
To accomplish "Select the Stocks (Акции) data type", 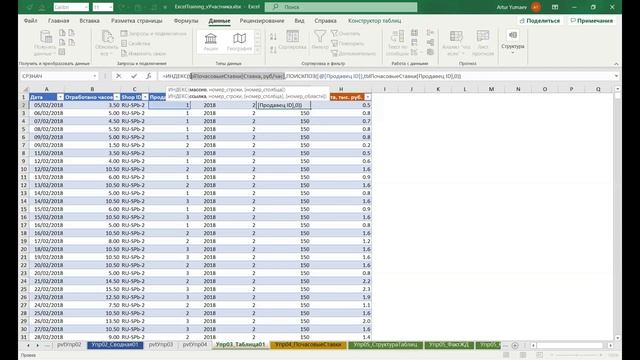I will point(211,42).
